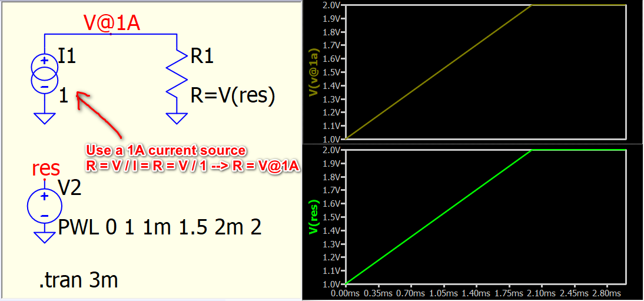Click the .tran 3m directive
Screen dimensions: 644x301
tap(78, 281)
